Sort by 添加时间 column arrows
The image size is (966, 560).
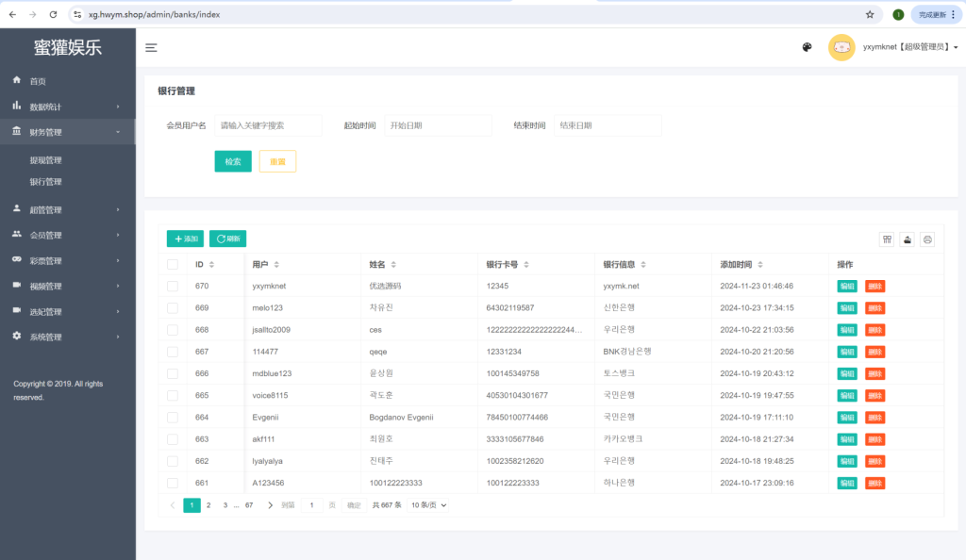pyautogui.click(x=760, y=265)
